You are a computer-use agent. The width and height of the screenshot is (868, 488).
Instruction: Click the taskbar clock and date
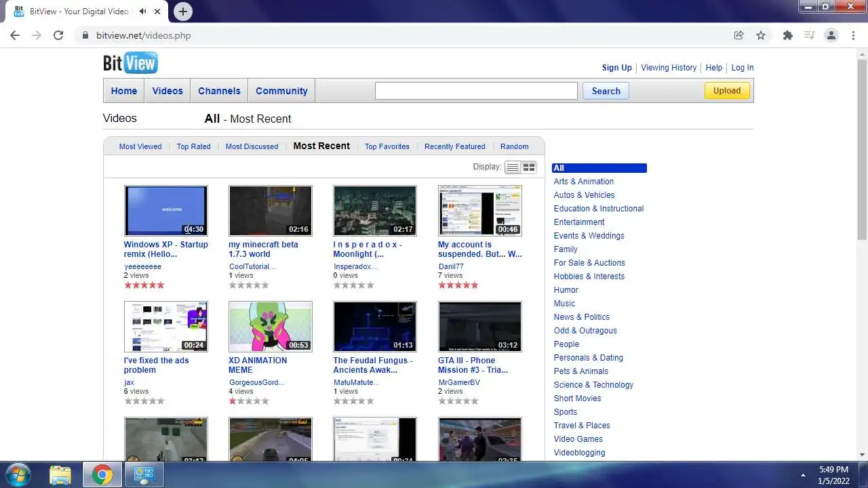pos(833,474)
